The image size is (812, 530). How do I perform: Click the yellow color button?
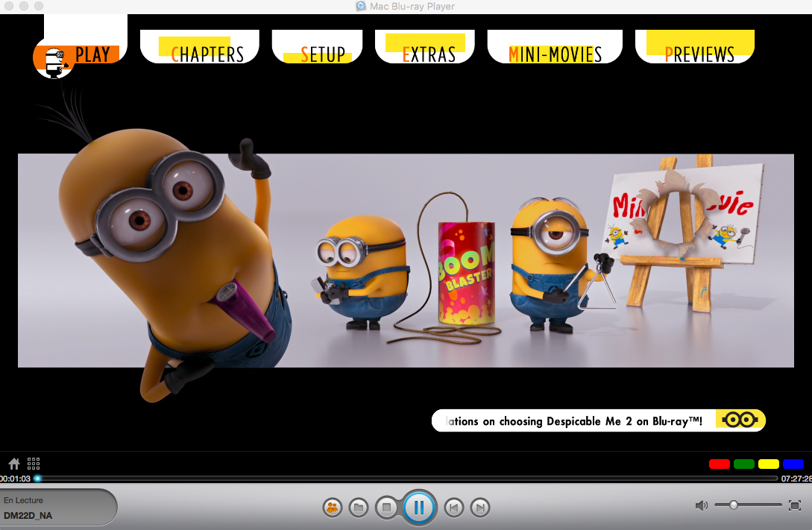pos(769,464)
